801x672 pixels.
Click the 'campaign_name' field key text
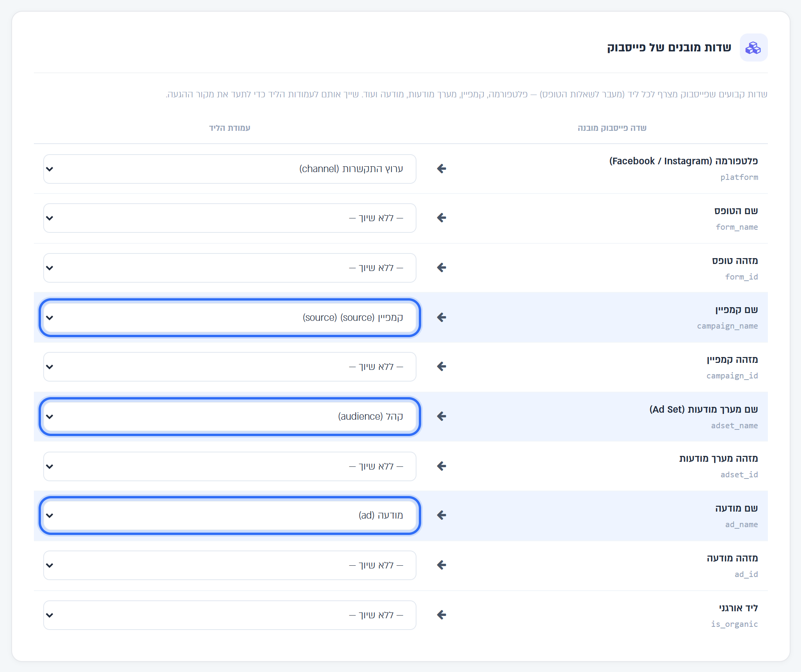[727, 326]
